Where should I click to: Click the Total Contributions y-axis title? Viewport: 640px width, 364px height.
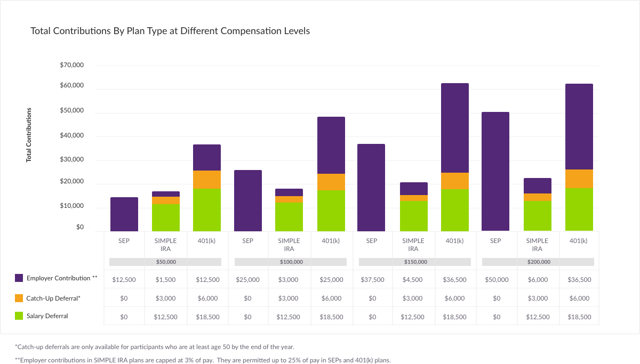pyautogui.click(x=29, y=135)
